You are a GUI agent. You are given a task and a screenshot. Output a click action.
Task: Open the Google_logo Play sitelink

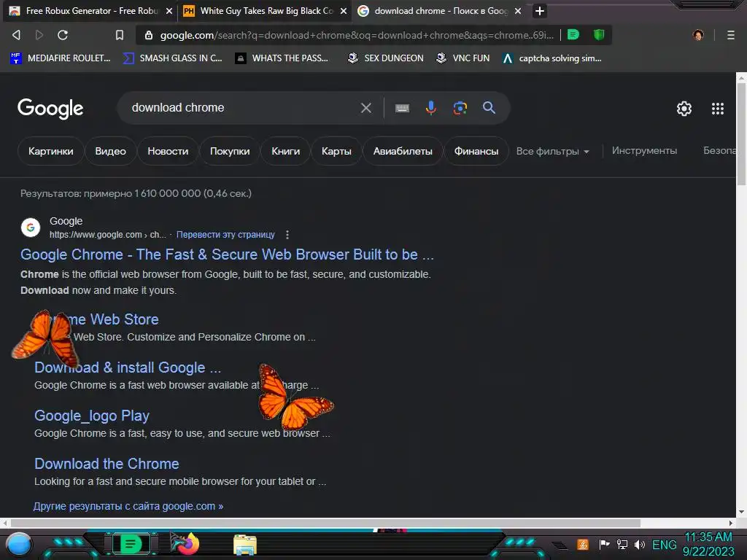click(x=92, y=416)
